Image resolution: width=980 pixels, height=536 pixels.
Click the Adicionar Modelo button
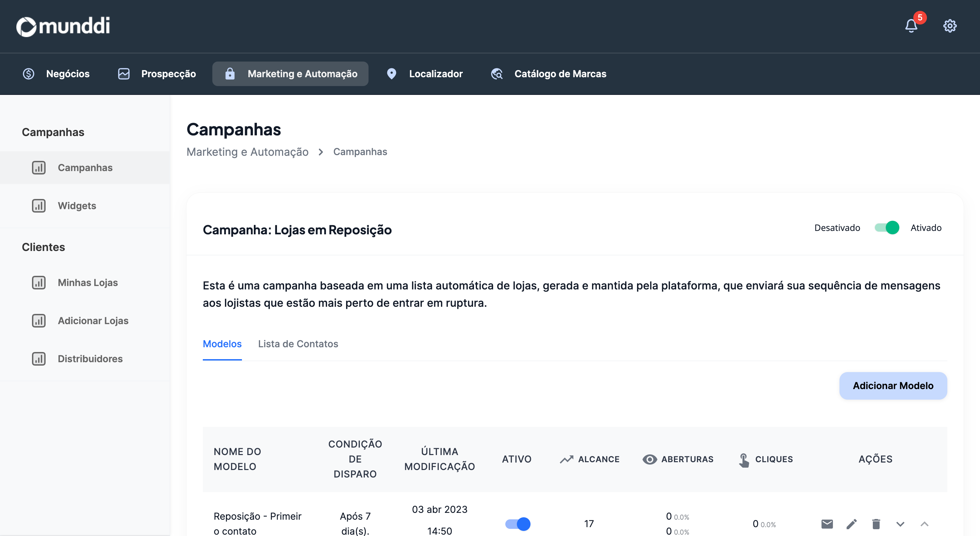click(x=893, y=385)
